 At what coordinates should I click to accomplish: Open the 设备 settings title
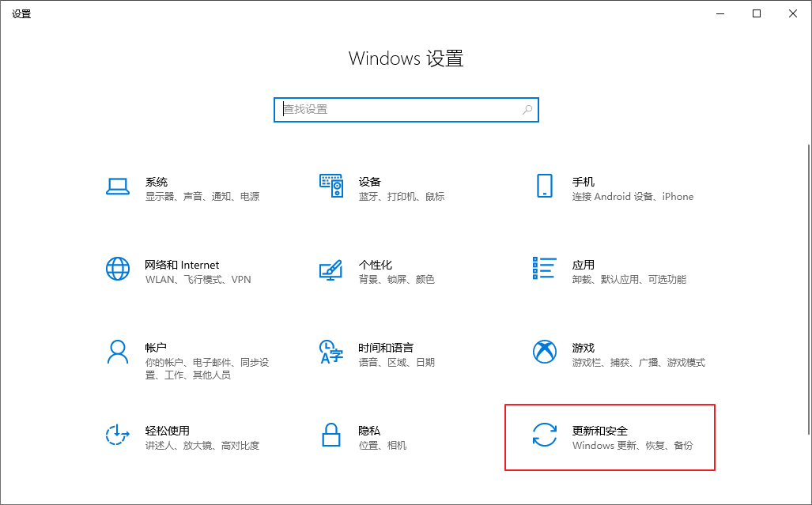point(370,182)
